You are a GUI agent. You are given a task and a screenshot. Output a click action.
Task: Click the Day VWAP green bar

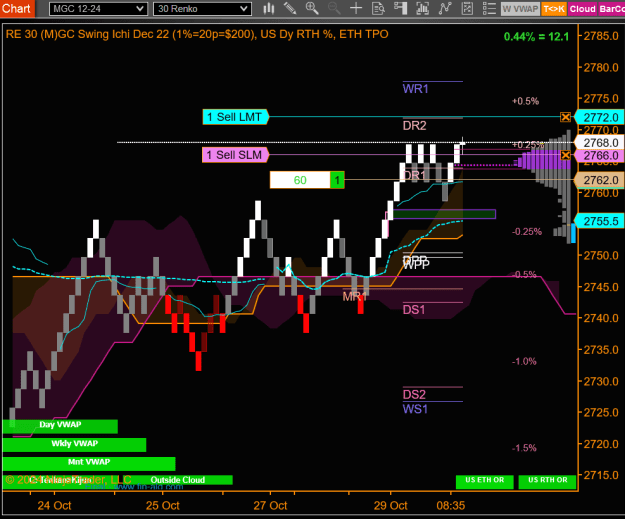60,425
